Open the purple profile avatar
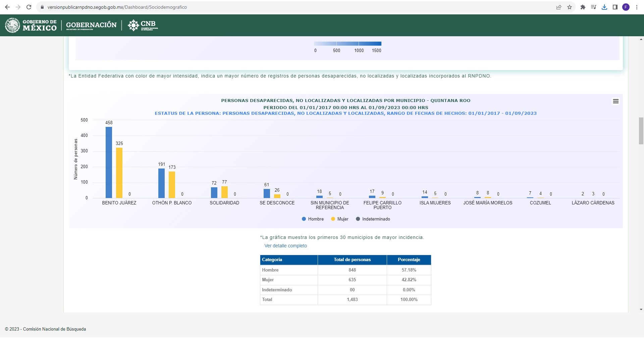Viewport: 644px width, 340px height. pos(626,7)
